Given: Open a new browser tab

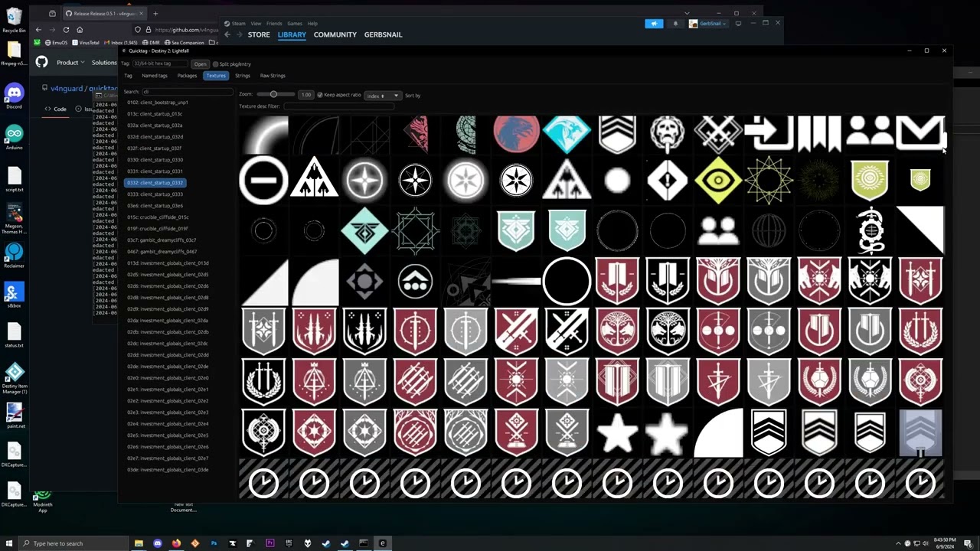Looking at the screenshot, I should (155, 13).
